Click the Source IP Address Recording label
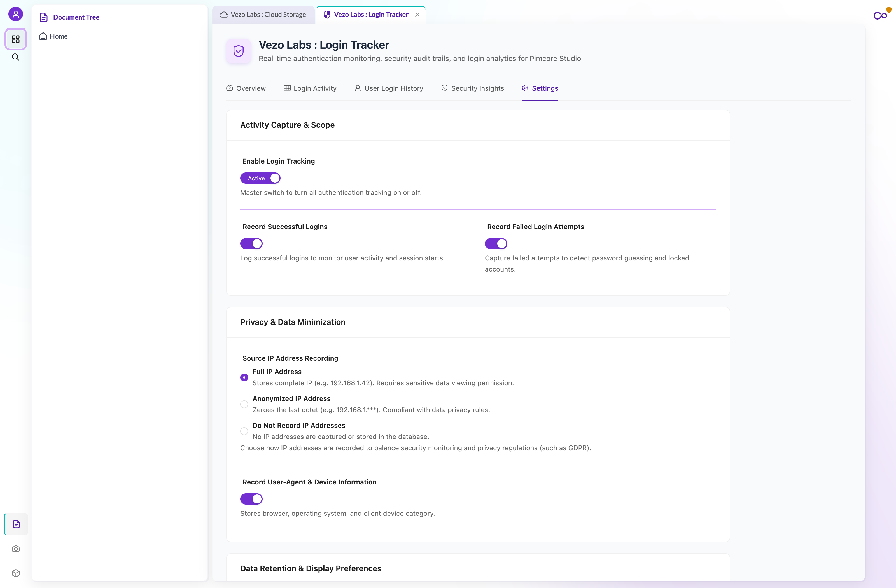Image resolution: width=896 pixels, height=588 pixels. tap(290, 358)
